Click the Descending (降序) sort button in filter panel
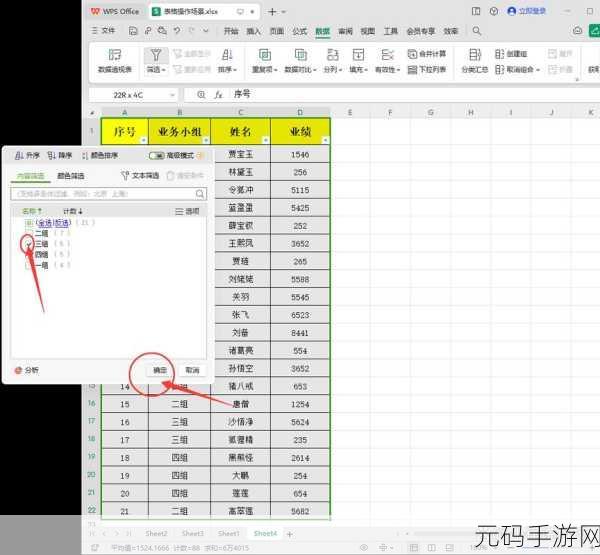600x555 pixels. [x=59, y=155]
